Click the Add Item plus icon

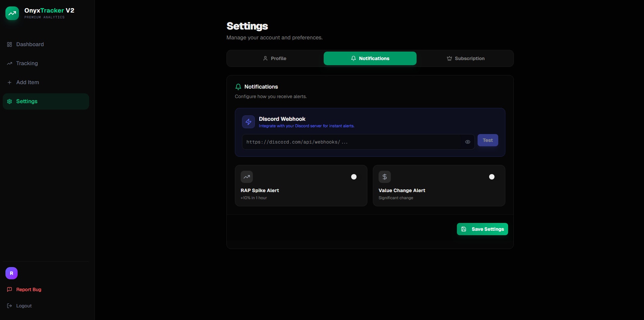tap(9, 82)
